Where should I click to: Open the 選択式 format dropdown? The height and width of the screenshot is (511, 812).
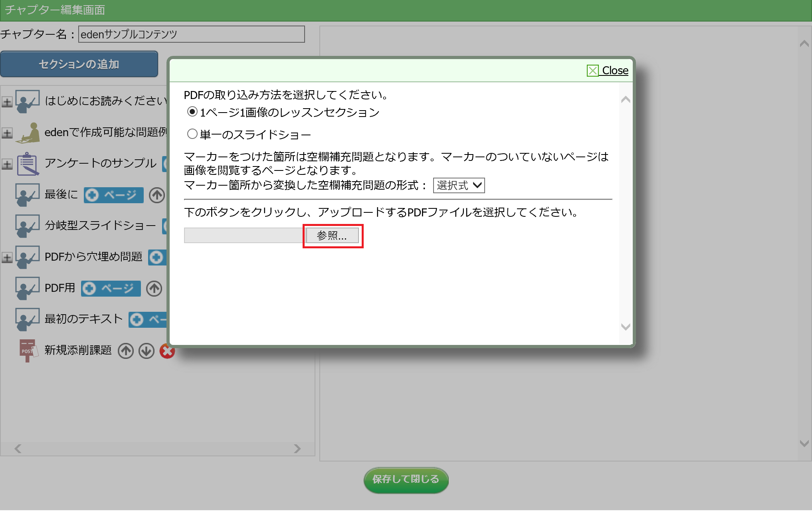pos(459,185)
